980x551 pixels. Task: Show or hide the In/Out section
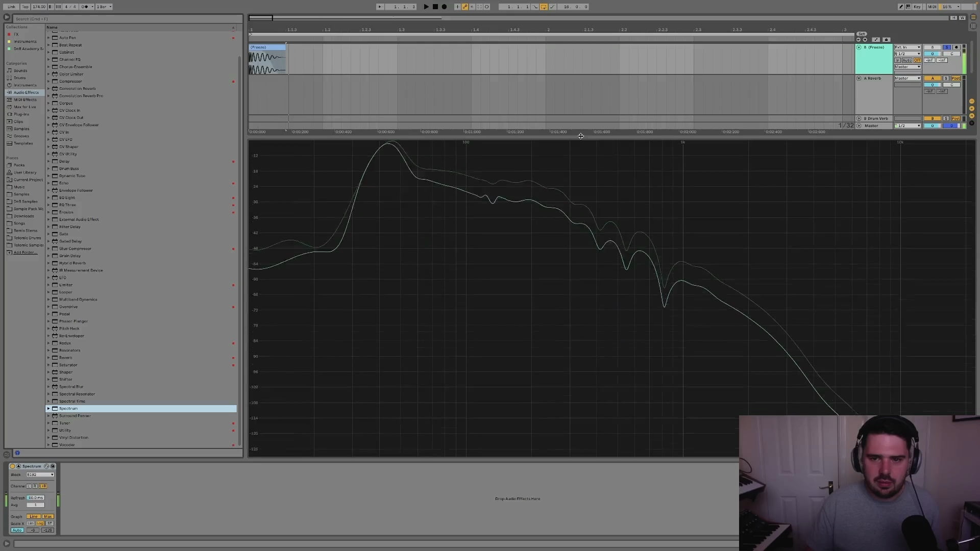point(972,101)
